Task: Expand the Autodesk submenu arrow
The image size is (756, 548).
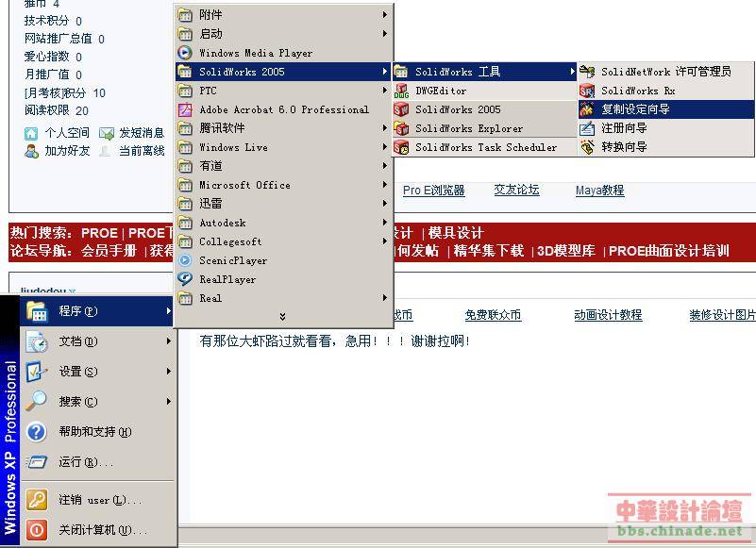Action: (x=385, y=223)
